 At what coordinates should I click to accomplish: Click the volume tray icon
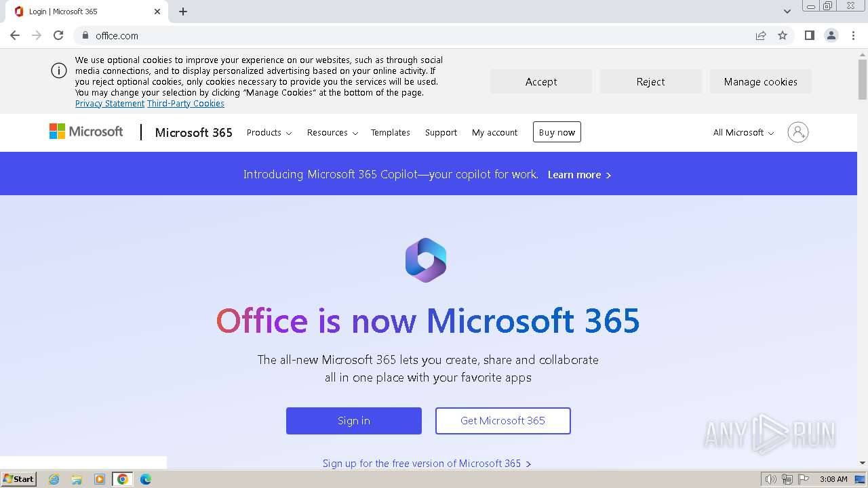[770, 479]
